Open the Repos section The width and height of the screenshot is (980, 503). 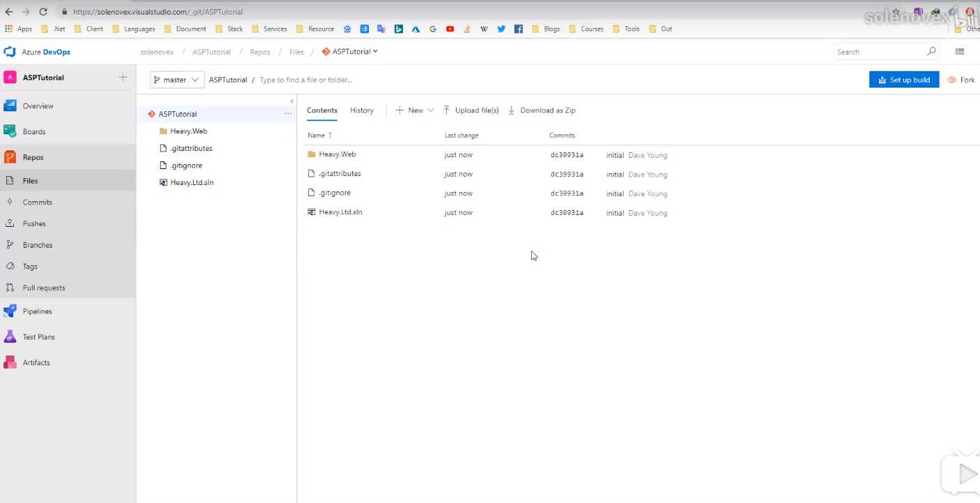[x=33, y=157]
